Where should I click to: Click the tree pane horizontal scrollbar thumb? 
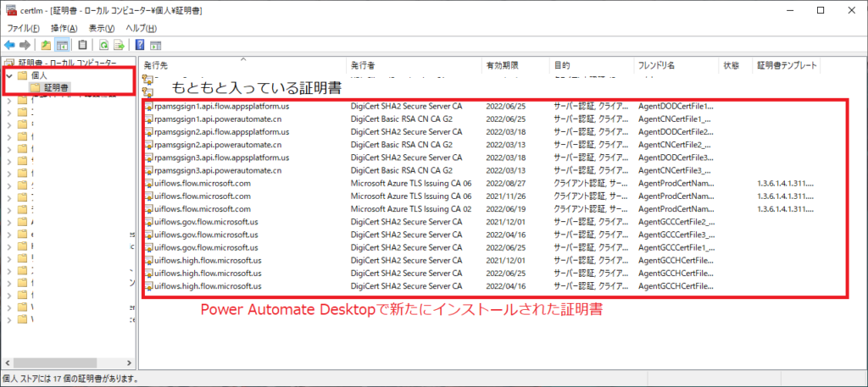coord(54,362)
